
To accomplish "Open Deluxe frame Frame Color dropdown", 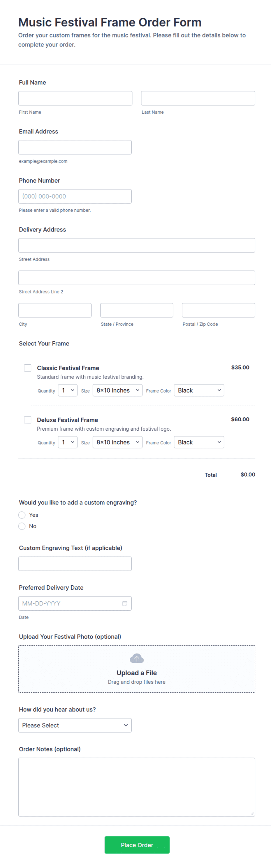I will [199, 442].
